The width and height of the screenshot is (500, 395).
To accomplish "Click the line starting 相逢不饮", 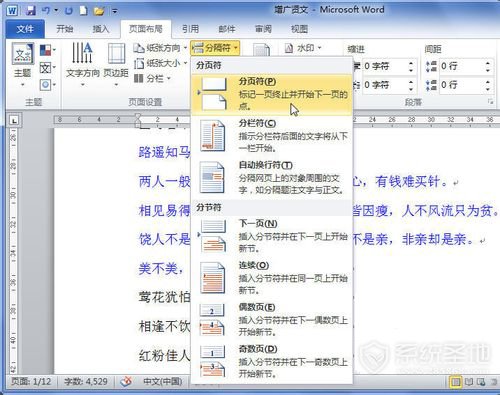I will tap(165, 326).
